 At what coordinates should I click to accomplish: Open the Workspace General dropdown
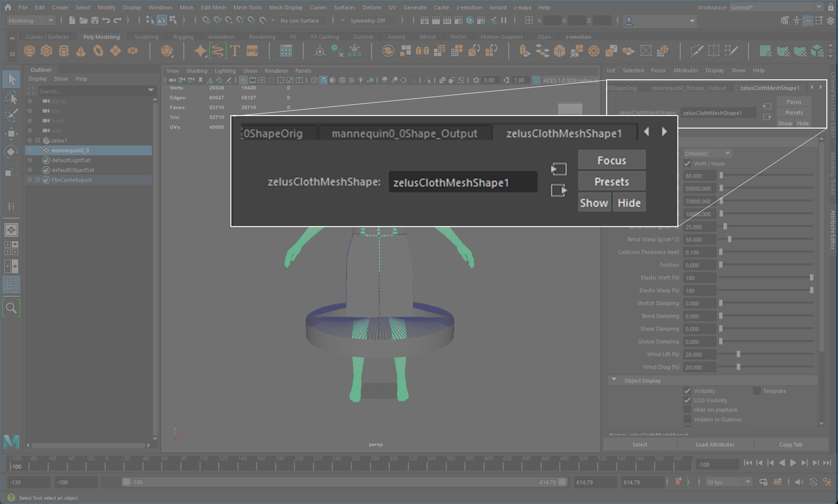coord(775,7)
